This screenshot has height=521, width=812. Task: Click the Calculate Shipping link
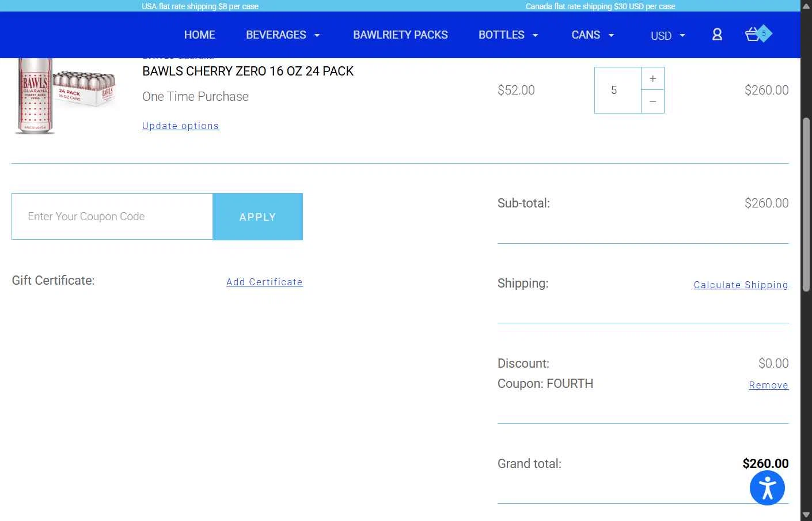click(x=741, y=285)
